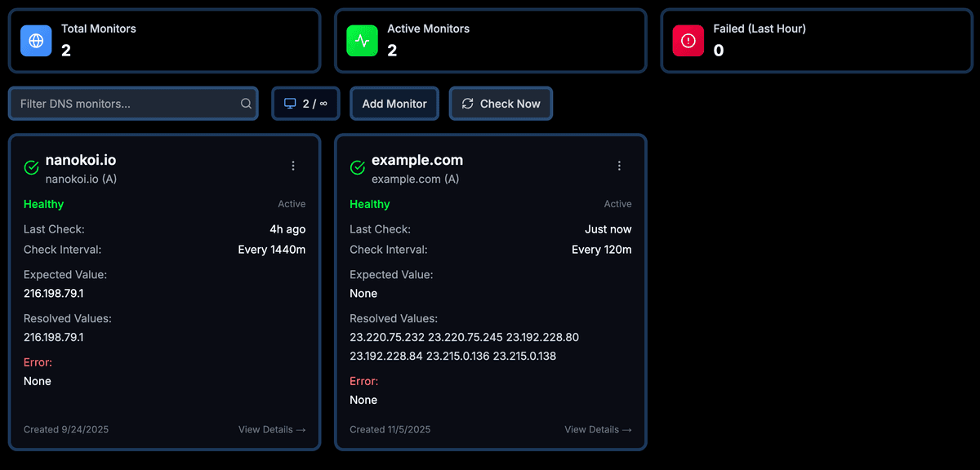Click the green pulse icon on Active Monitors
This screenshot has width=980, height=470.
tap(361, 40)
